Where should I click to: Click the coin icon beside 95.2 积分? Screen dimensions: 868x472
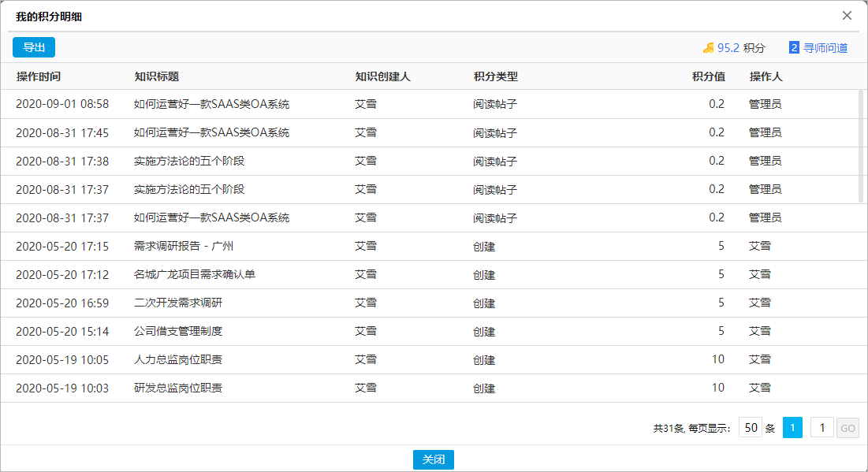tap(707, 47)
